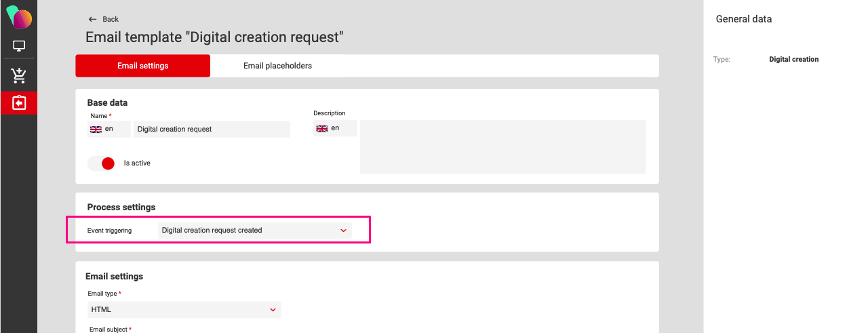Click the UK flag beside Description field
The image size is (868, 333).
[x=322, y=128]
